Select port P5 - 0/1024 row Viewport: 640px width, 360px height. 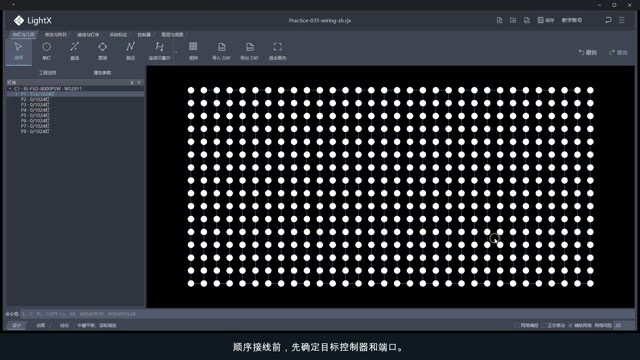click(76, 115)
